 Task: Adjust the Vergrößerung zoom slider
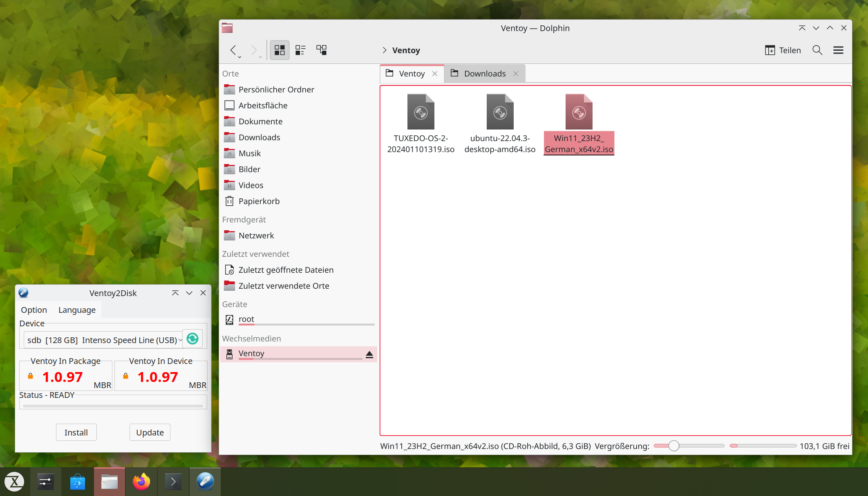(673, 446)
